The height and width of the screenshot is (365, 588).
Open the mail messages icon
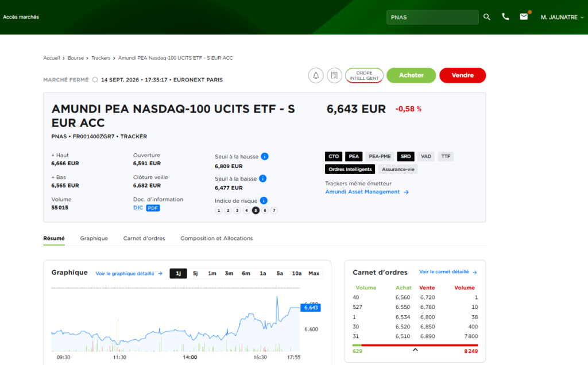click(x=524, y=17)
